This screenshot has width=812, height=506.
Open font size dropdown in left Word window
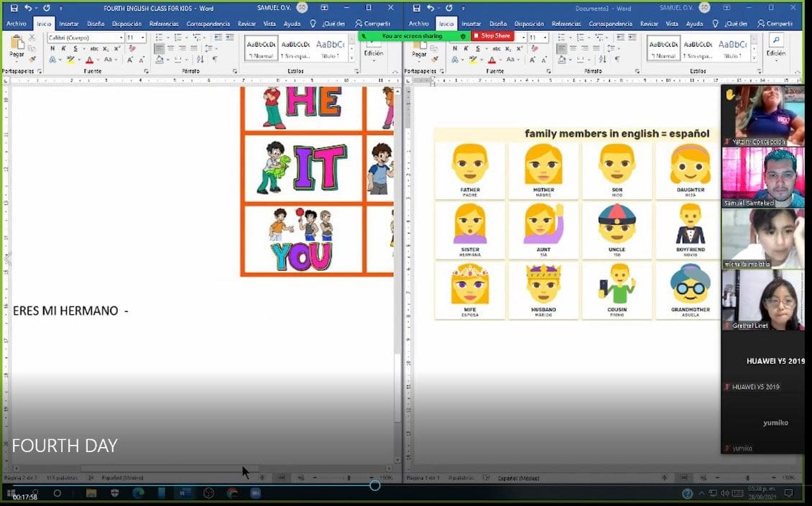[143, 37]
